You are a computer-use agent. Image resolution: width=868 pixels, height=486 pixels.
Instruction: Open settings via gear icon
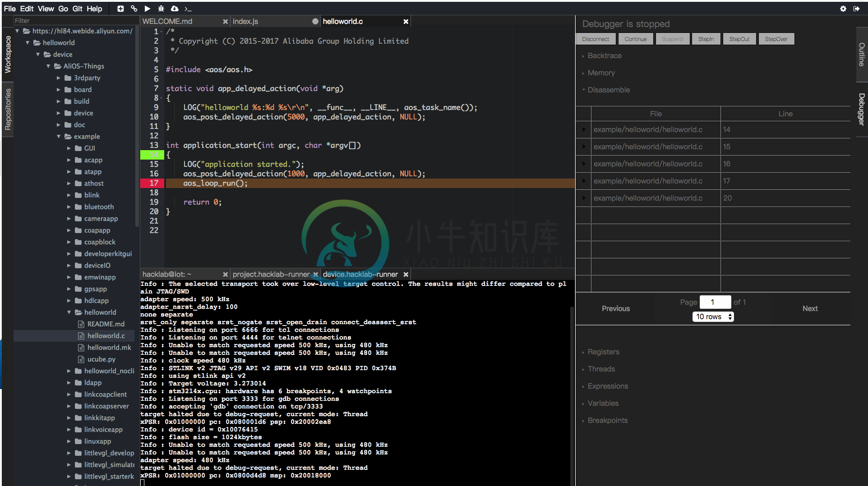tap(843, 9)
